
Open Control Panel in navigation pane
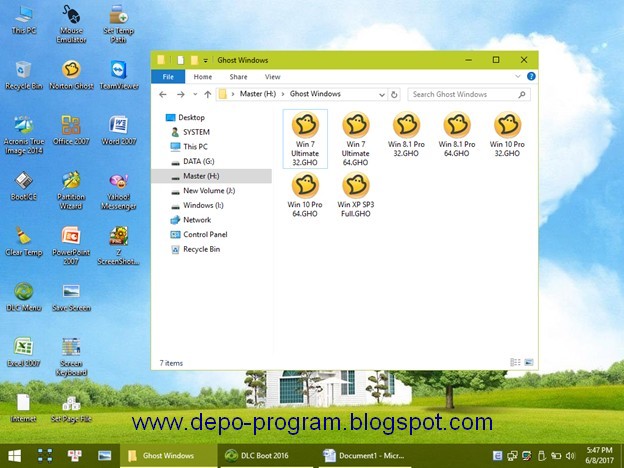[x=199, y=234]
